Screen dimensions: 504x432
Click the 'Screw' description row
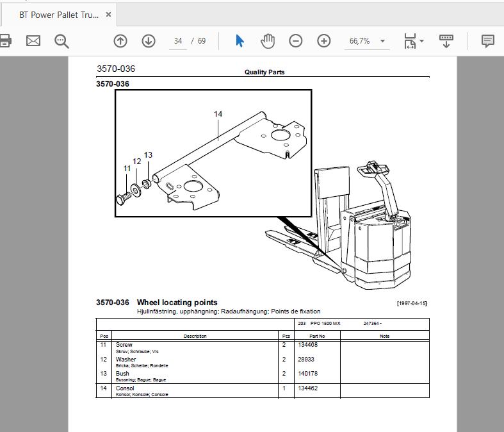pyautogui.click(x=124, y=344)
